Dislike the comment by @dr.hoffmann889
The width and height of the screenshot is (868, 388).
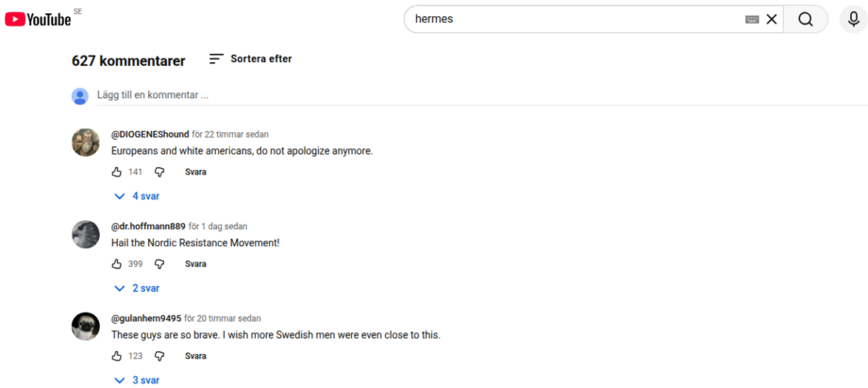point(159,264)
